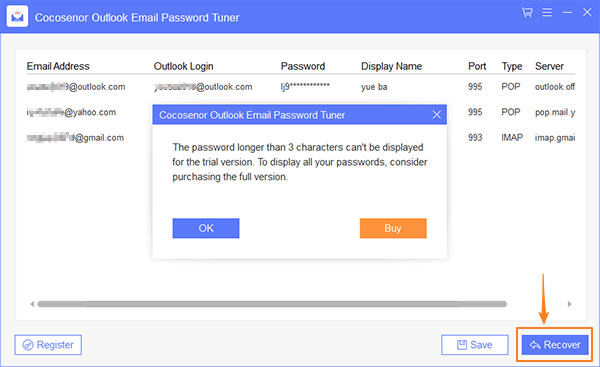600x367 pixels.
Task: Click OK in the trial dialog
Action: click(206, 228)
